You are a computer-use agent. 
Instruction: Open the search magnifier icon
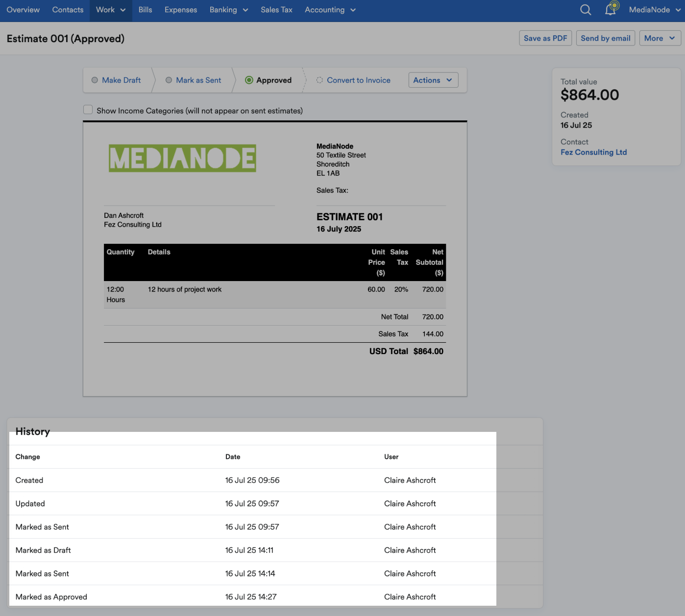tap(586, 10)
